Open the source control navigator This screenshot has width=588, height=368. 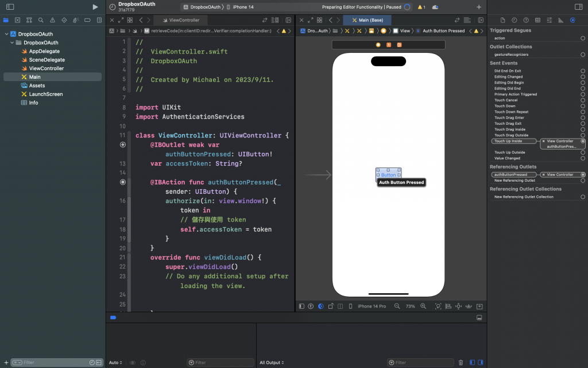pyautogui.click(x=17, y=20)
